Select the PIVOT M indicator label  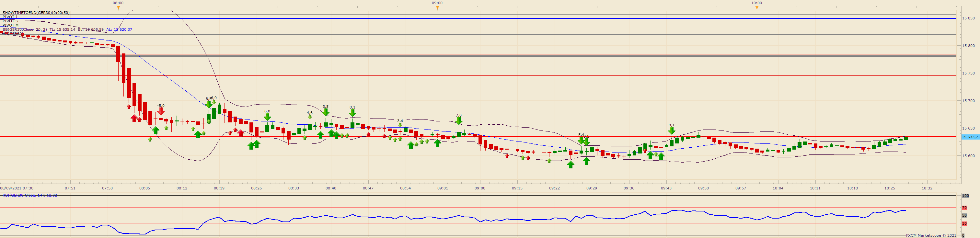11,25
